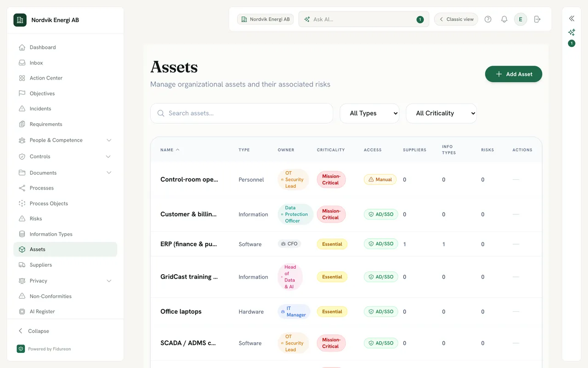This screenshot has height=368, width=588.
Task: Click the Inbox tray icon
Action: 22,63
